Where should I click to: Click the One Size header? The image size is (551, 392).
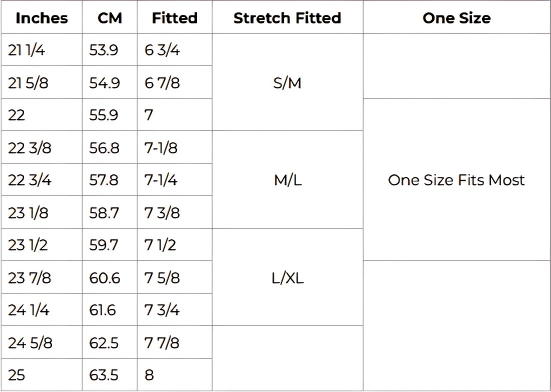pyautogui.click(x=456, y=18)
